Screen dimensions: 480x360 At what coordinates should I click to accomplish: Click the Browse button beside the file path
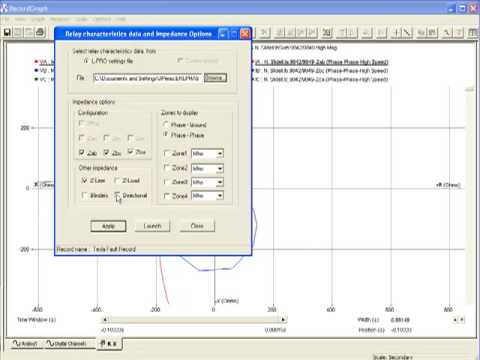pyautogui.click(x=215, y=78)
